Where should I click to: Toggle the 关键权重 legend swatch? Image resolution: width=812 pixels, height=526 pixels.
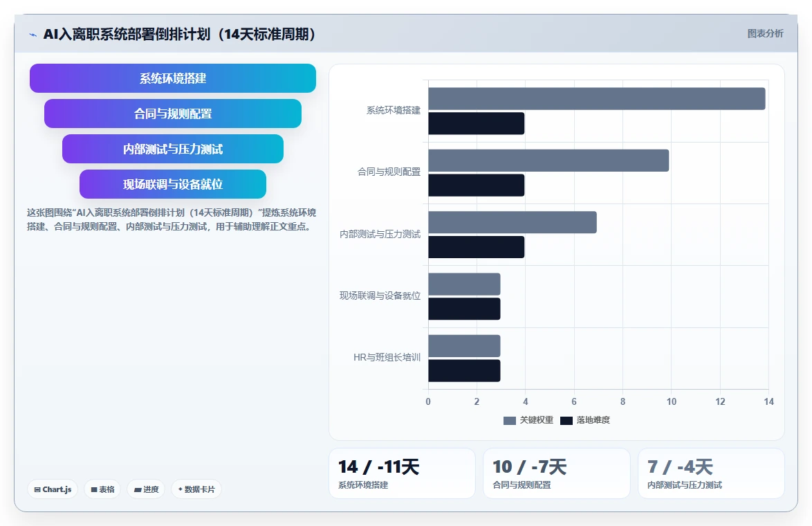(x=510, y=420)
